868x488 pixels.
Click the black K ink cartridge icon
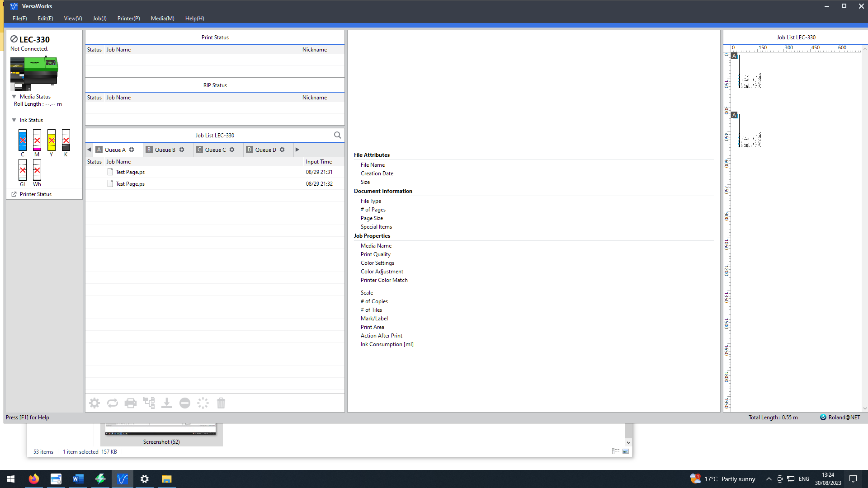(66, 140)
